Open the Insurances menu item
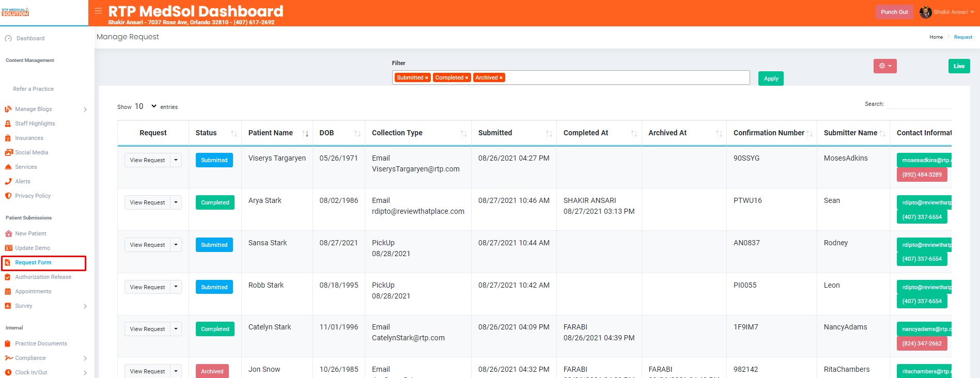This screenshot has height=378, width=980. (29, 138)
